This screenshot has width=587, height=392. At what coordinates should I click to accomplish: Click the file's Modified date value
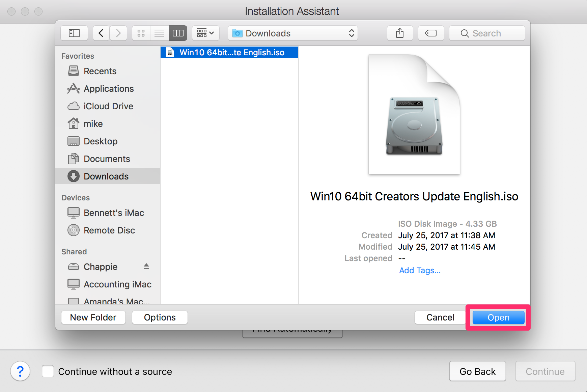447,247
